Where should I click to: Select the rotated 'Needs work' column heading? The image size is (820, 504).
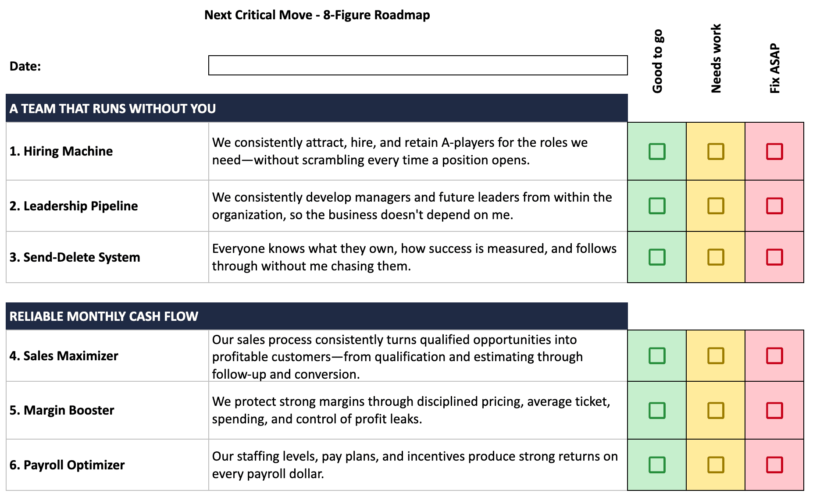[716, 58]
